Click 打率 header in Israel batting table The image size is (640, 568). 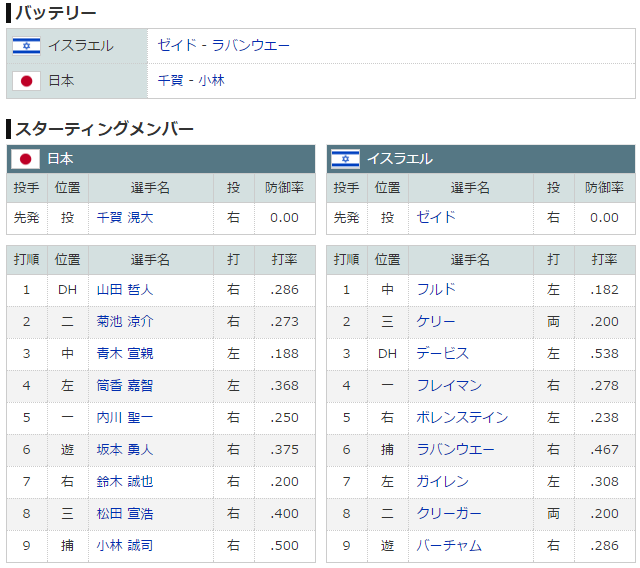coord(604,260)
